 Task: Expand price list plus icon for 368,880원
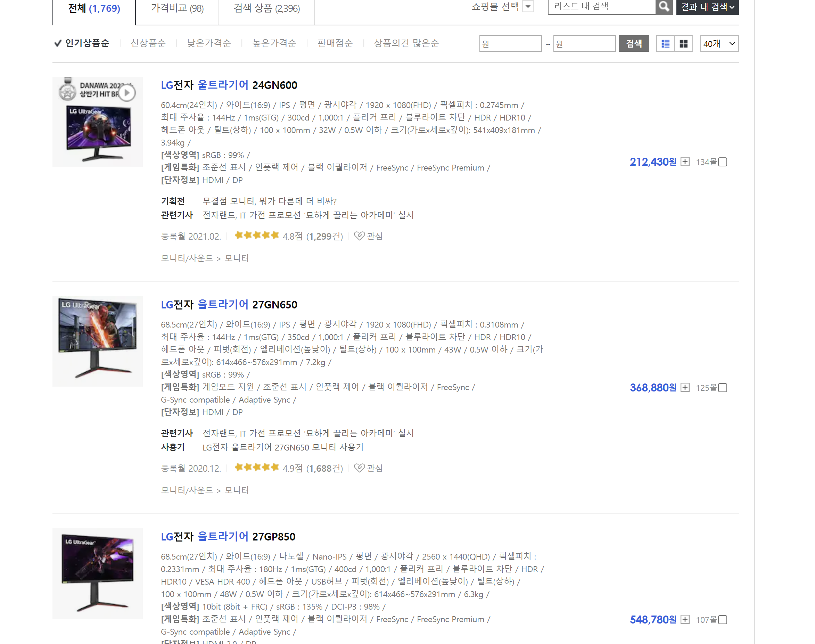[x=685, y=388]
